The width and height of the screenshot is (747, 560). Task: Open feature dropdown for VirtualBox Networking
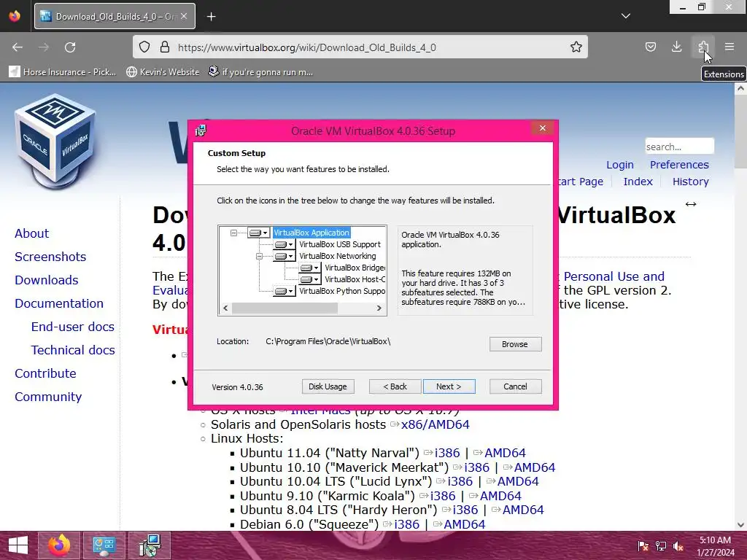[x=284, y=256]
